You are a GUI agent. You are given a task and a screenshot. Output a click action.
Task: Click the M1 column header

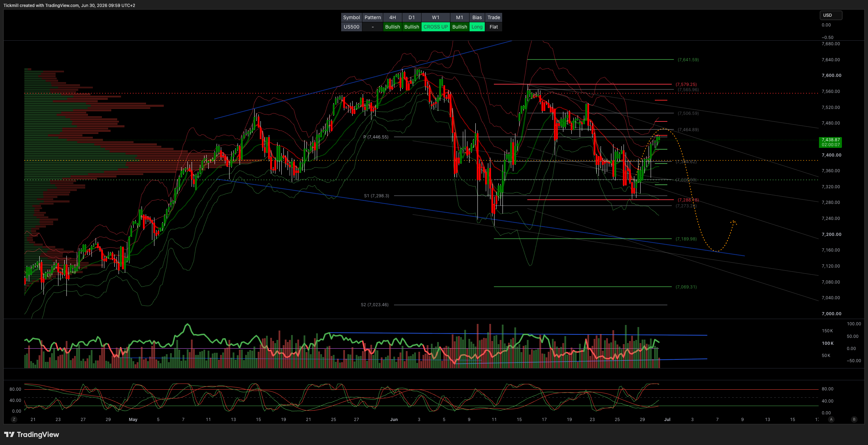(460, 17)
